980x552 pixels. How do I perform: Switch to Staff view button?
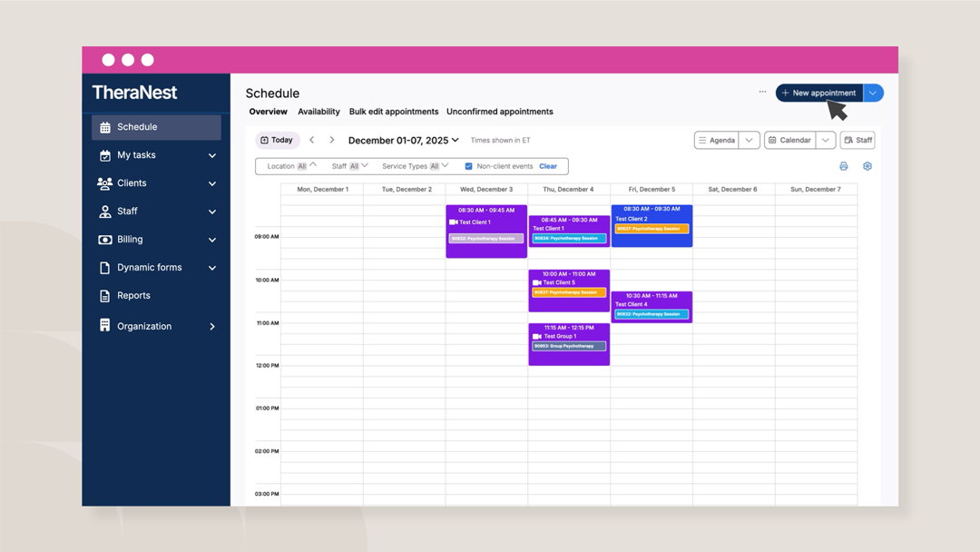pyautogui.click(x=857, y=140)
